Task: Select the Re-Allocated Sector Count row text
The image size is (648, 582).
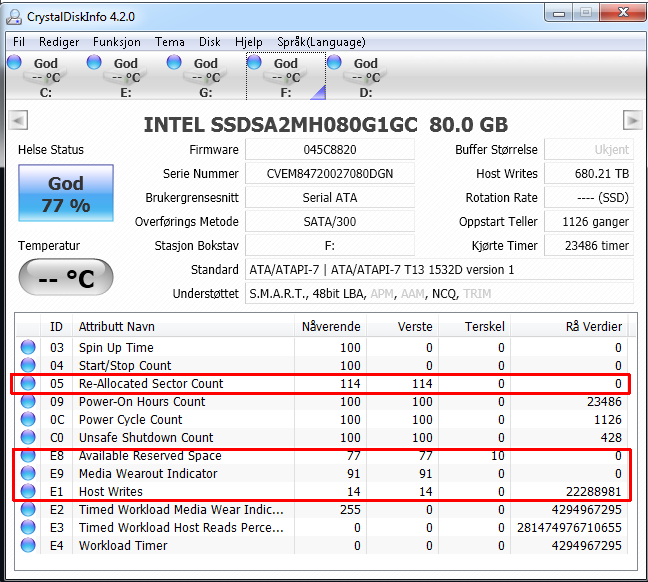Action: (151, 384)
